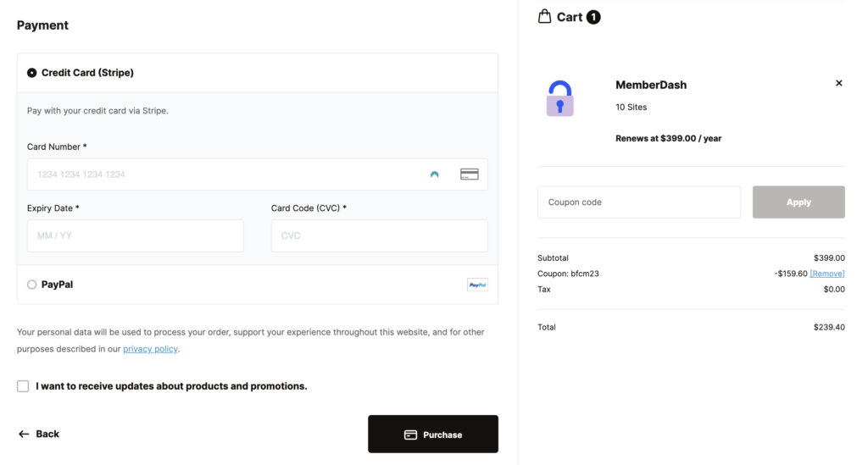Screen dimensions: 868x465
Task: Focus the Card Code CVC field
Action: 380,235
